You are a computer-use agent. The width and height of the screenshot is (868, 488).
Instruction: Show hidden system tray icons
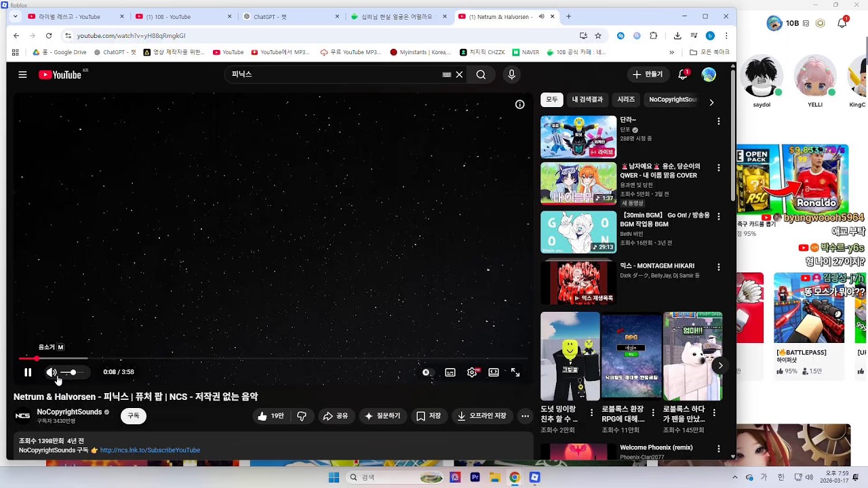[x=734, y=477]
